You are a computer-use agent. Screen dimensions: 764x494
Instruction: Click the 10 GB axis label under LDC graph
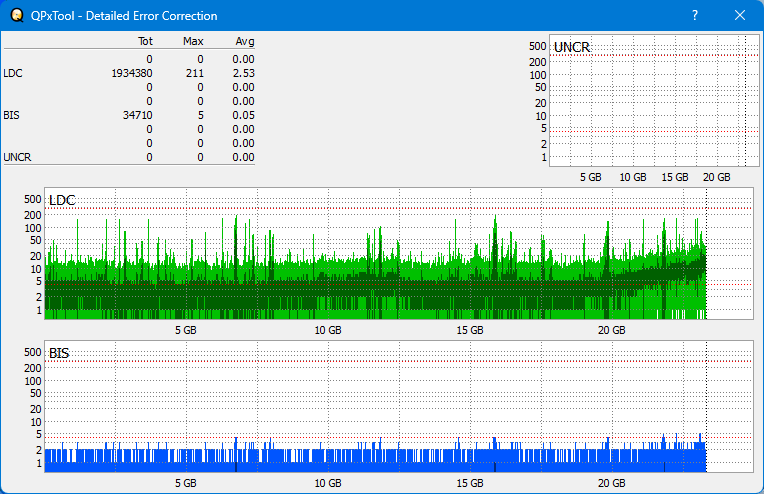point(328,330)
